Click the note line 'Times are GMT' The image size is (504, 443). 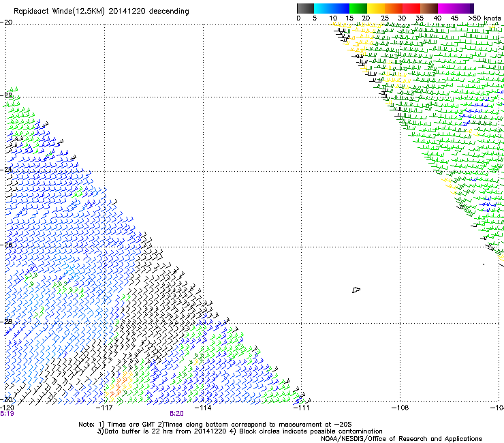[x=131, y=425]
